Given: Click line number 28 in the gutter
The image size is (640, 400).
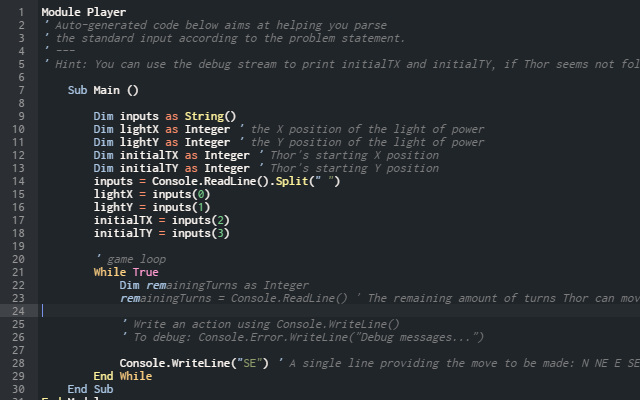Looking at the screenshot, I should (x=20, y=363).
